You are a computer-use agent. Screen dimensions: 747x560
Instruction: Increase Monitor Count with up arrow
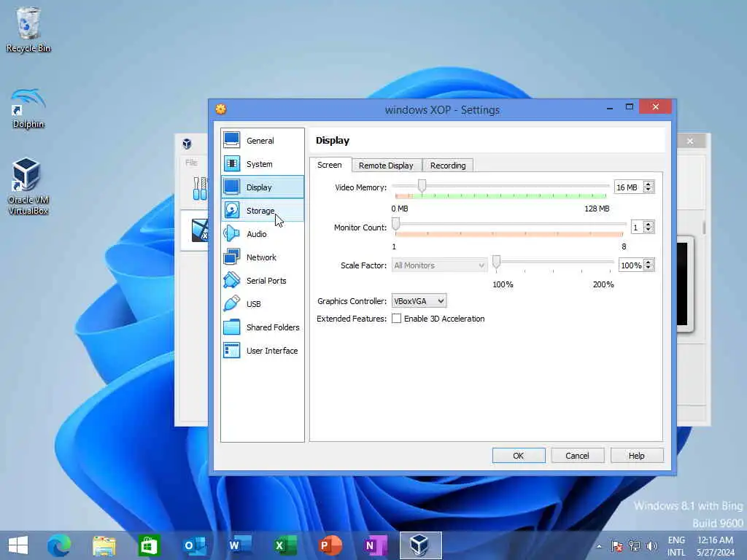click(648, 224)
